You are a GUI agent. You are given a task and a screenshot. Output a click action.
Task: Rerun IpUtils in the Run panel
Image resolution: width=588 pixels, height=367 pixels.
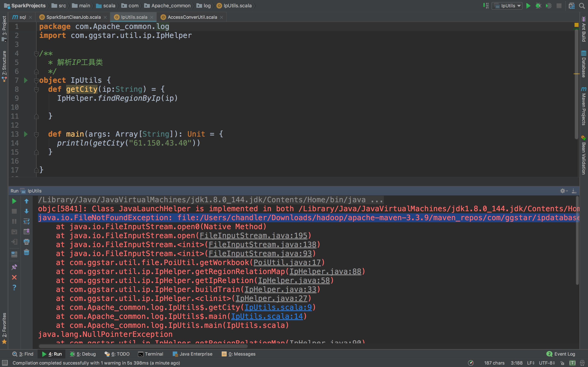pos(14,201)
